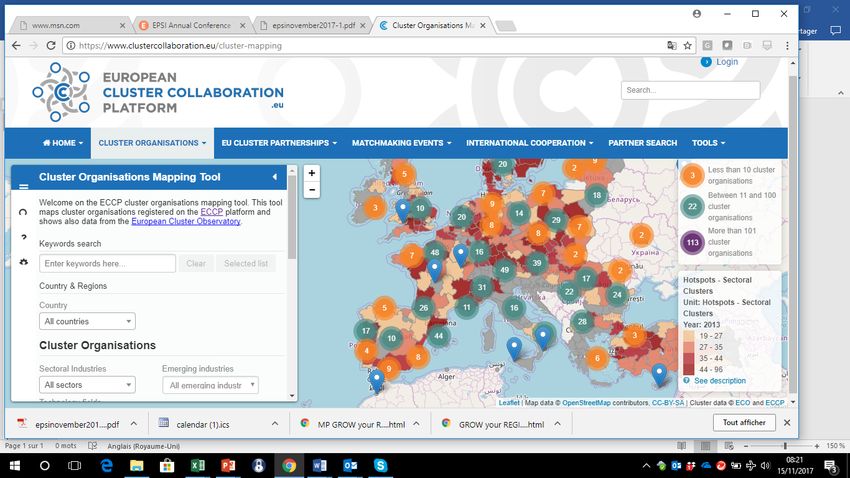This screenshot has height=478, width=850.
Task: Switch Word to Web Layout view in the status bar
Action: pyautogui.click(x=729, y=446)
